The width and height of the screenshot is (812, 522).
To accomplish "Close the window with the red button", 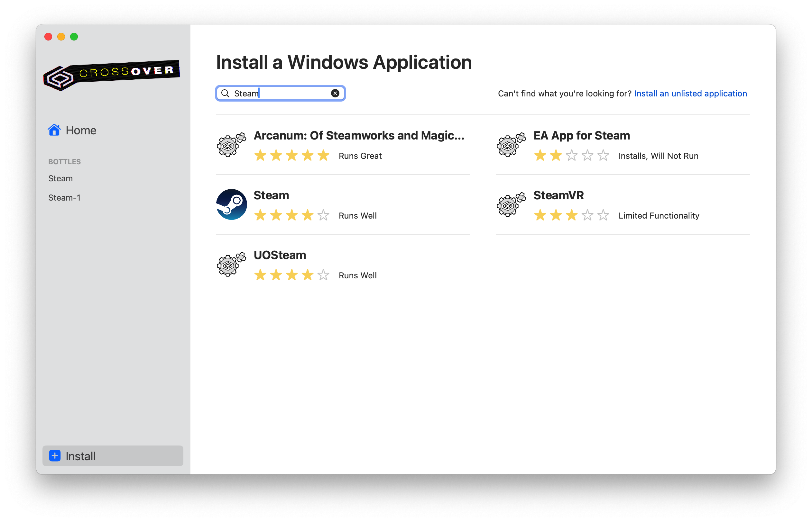I will (49, 37).
